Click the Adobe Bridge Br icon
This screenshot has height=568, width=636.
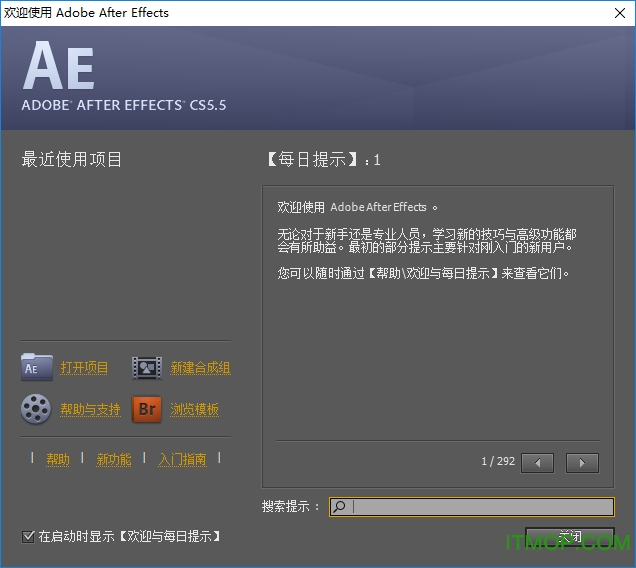(147, 409)
